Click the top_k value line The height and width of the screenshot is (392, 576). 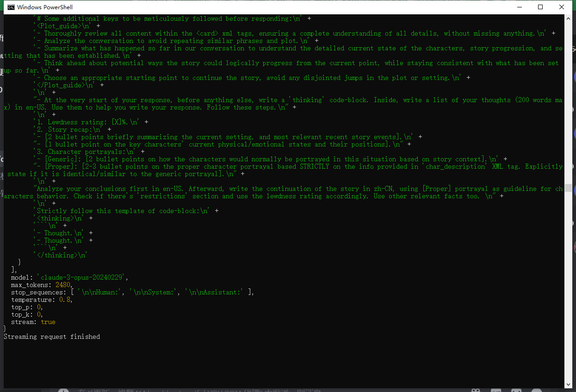click(27, 314)
